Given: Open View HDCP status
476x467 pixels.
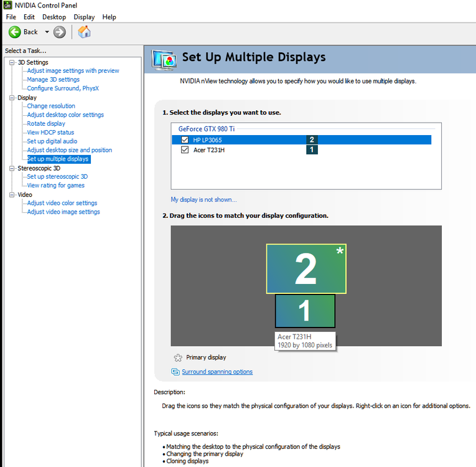Looking at the screenshot, I should (50, 133).
